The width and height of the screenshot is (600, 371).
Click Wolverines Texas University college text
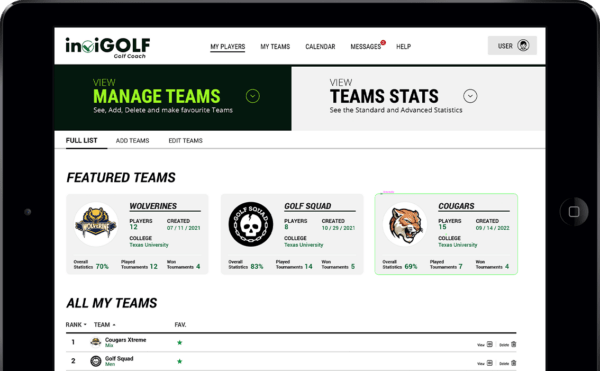pyautogui.click(x=149, y=245)
